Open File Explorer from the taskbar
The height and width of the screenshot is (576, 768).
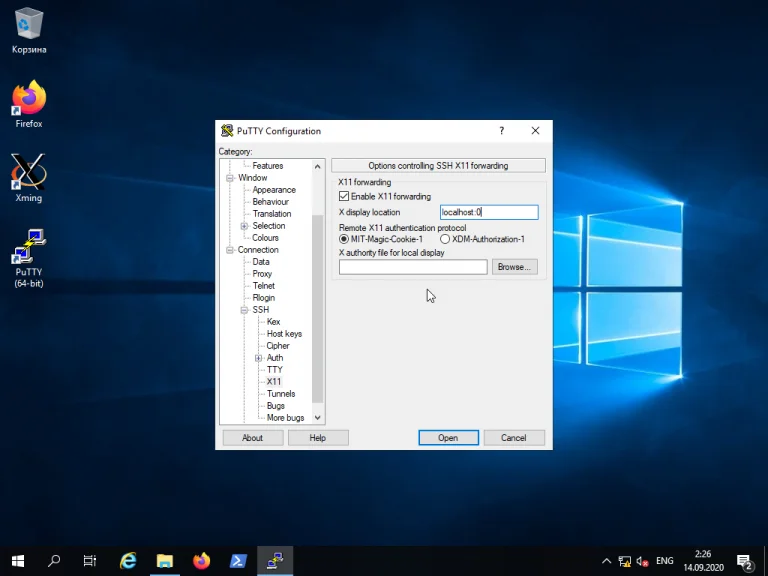click(x=165, y=561)
